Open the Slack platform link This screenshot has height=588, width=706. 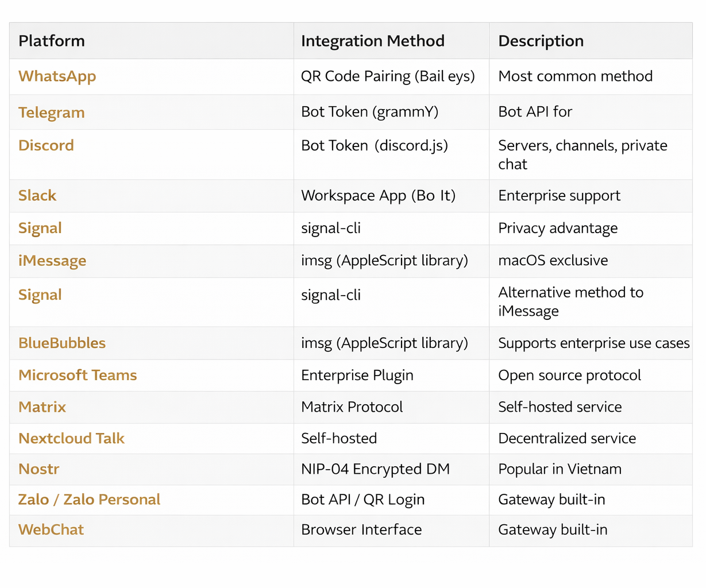37,196
